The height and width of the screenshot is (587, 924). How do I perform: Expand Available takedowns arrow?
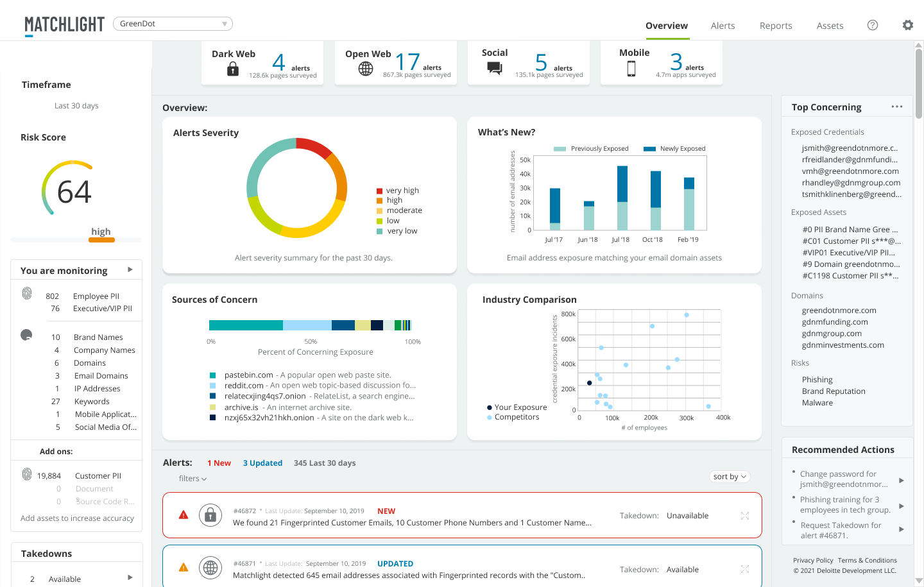130,577
